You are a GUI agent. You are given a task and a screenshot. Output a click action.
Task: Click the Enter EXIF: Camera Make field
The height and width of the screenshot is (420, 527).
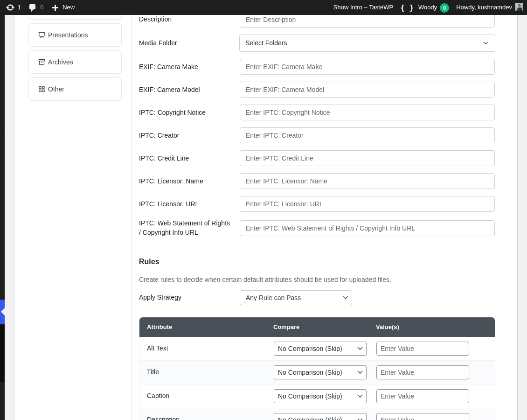[x=367, y=67]
